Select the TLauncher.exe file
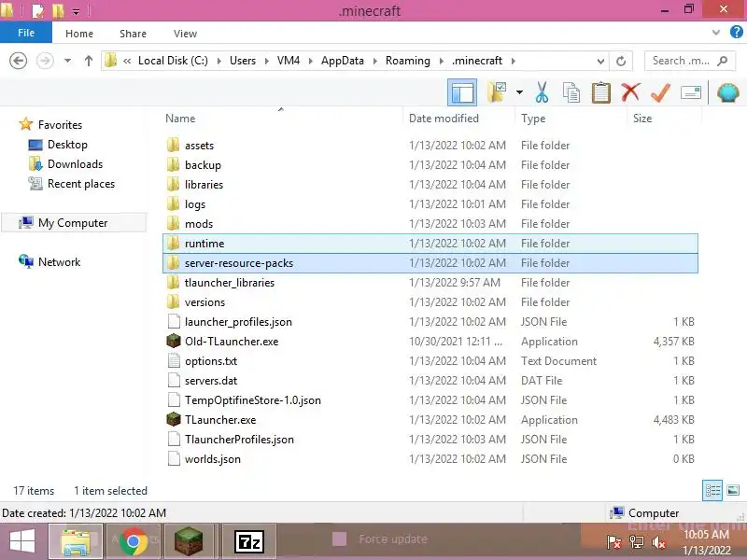The height and width of the screenshot is (560, 747). (430, 419)
